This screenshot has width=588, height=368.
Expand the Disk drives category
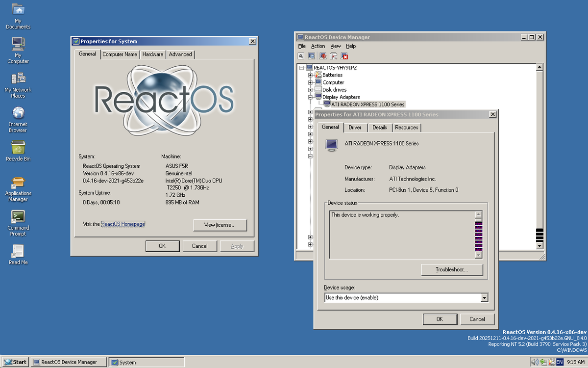pyautogui.click(x=310, y=89)
